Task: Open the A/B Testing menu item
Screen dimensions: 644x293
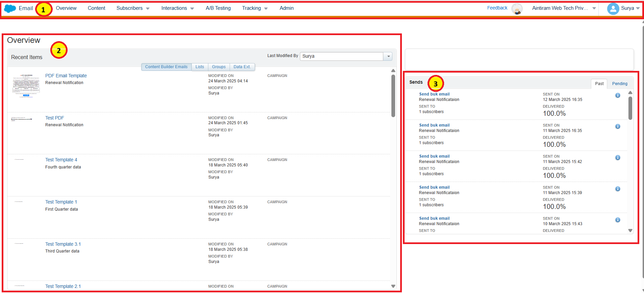Action: tap(218, 8)
